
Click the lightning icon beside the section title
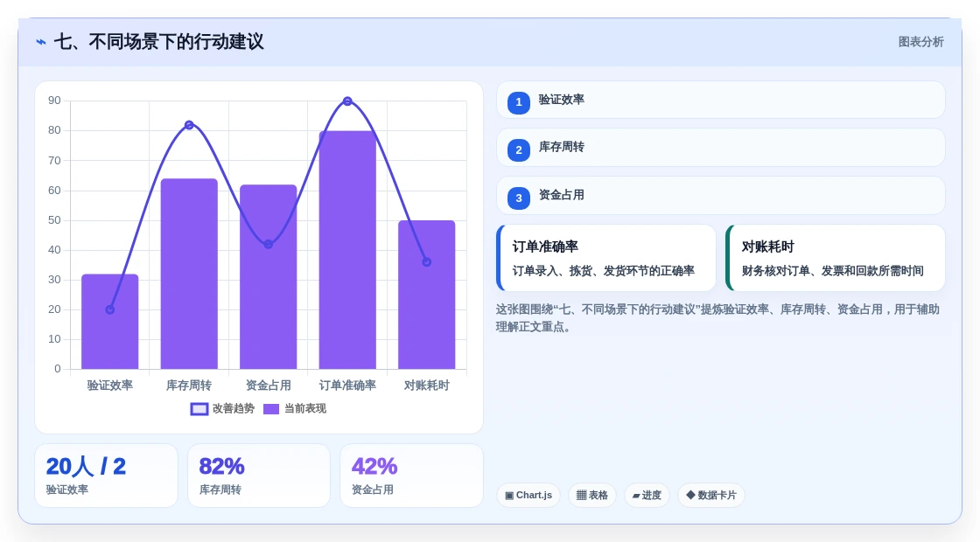click(41, 42)
